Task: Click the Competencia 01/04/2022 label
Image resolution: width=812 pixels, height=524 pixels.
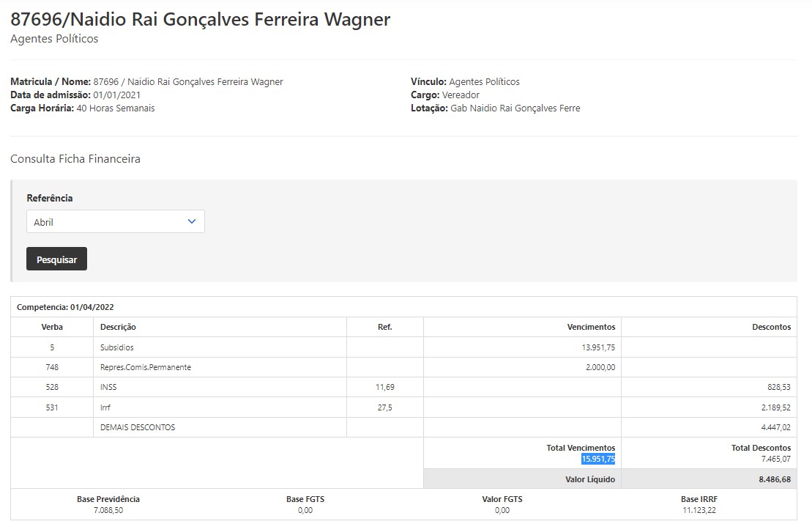Action: click(x=65, y=307)
